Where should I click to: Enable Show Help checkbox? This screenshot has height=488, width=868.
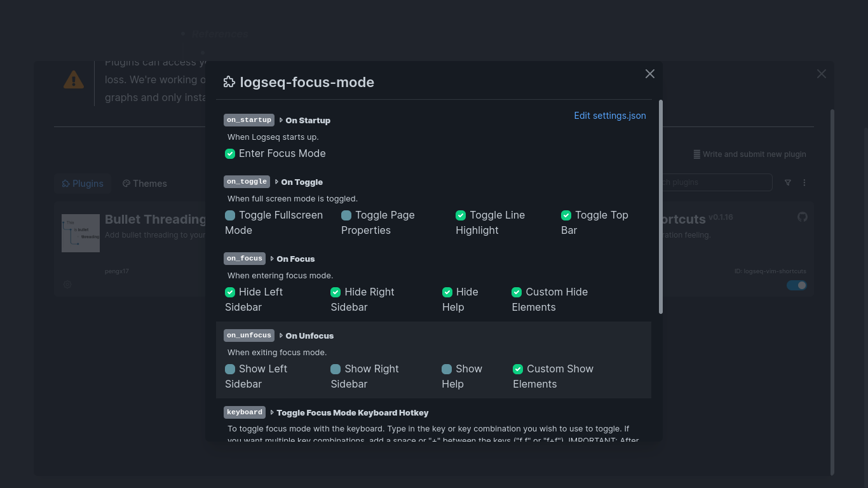(x=447, y=369)
